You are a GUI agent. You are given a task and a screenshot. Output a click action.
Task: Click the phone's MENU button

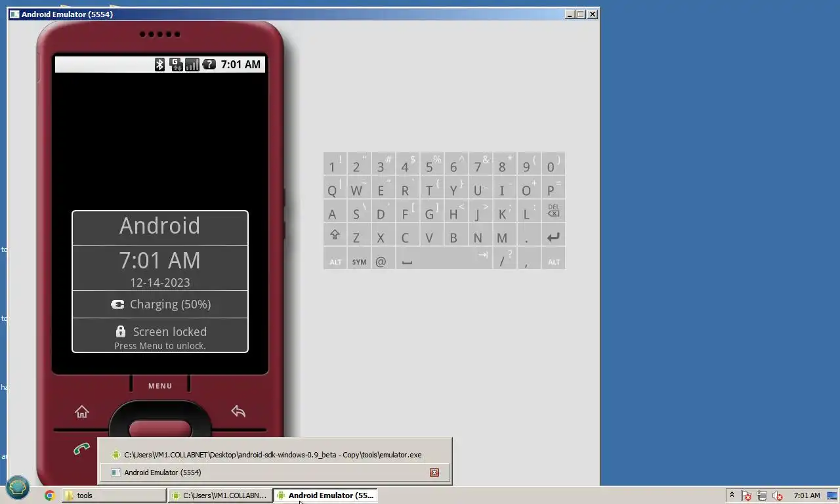[x=160, y=386]
